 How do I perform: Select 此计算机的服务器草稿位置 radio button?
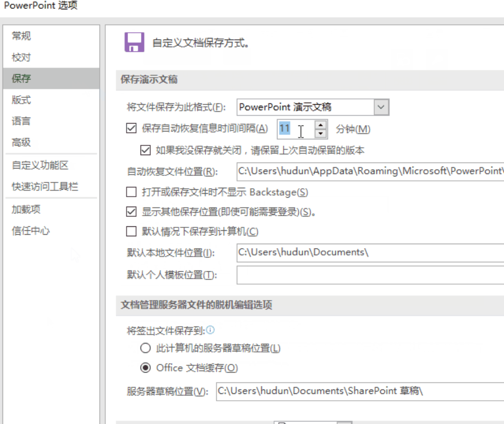(145, 348)
